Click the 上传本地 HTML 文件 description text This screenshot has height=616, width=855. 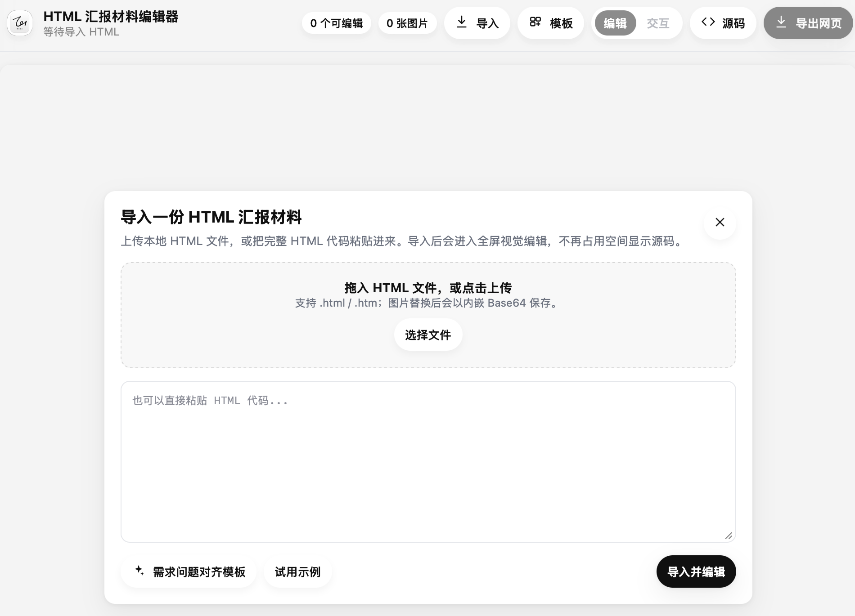tap(403, 241)
